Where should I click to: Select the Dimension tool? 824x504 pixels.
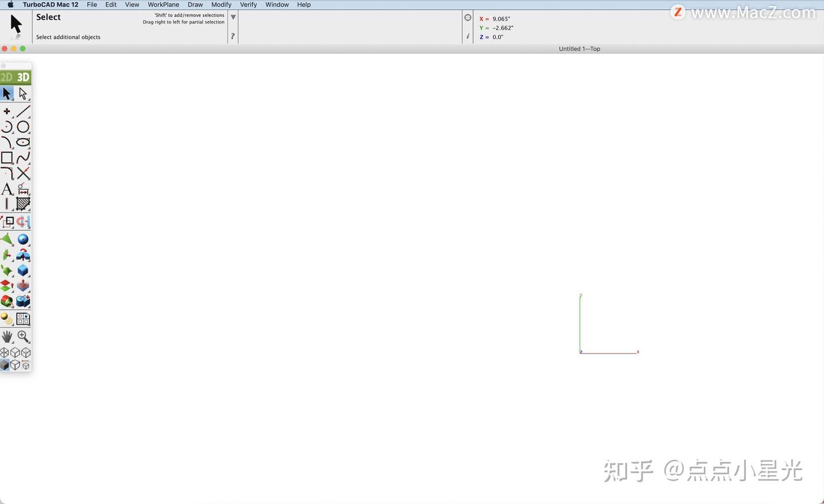pyautogui.click(x=23, y=189)
